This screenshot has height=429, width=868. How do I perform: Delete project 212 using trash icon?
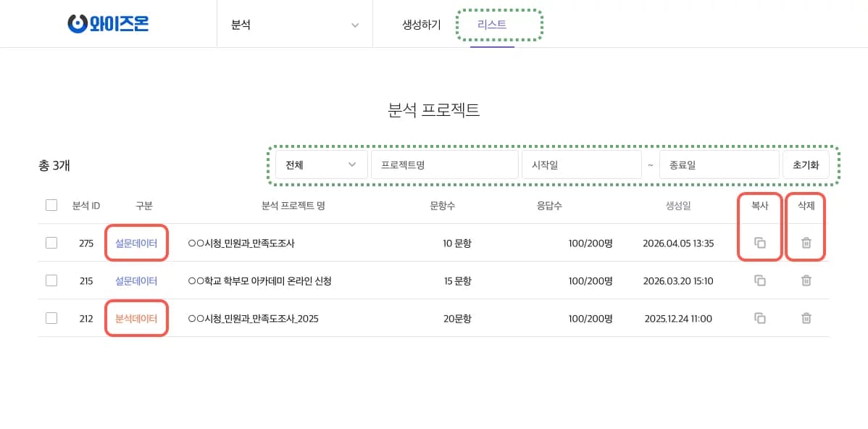click(x=806, y=318)
